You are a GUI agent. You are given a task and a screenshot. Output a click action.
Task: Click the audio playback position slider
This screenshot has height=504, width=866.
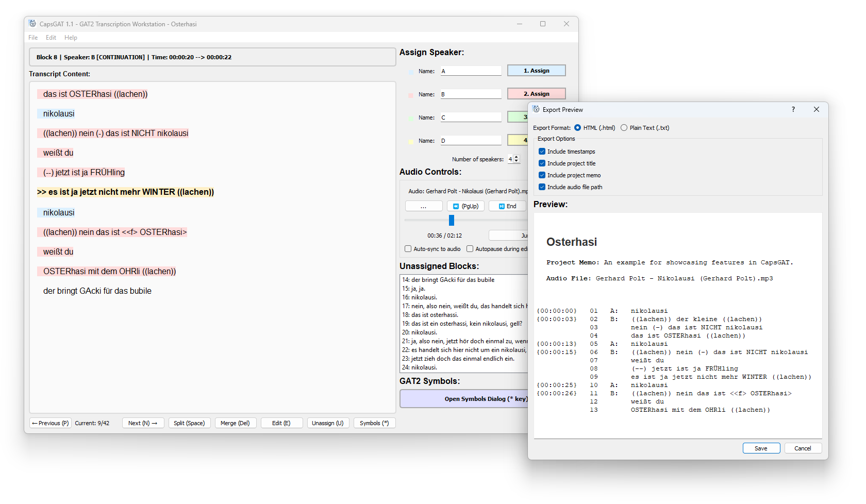tap(451, 220)
